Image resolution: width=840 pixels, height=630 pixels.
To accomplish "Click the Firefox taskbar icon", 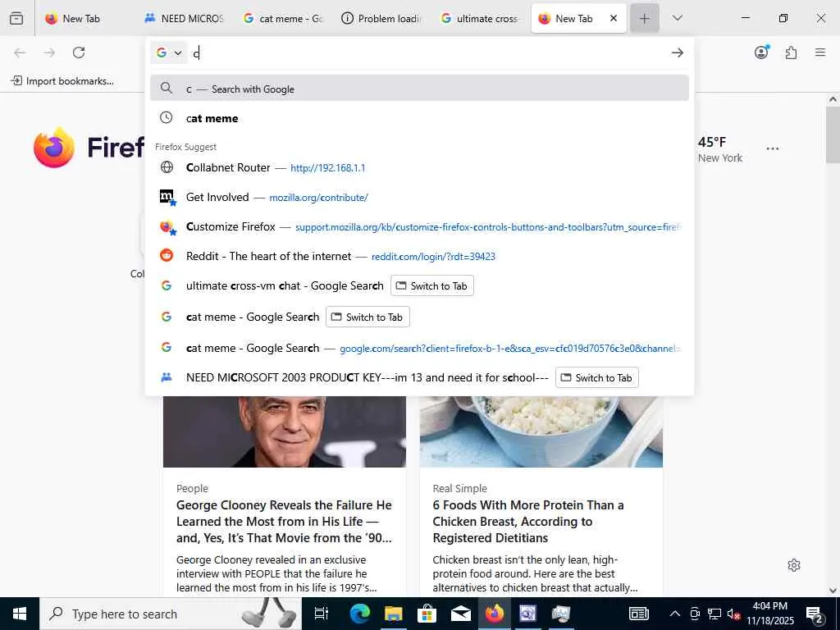I will pos(494,614).
